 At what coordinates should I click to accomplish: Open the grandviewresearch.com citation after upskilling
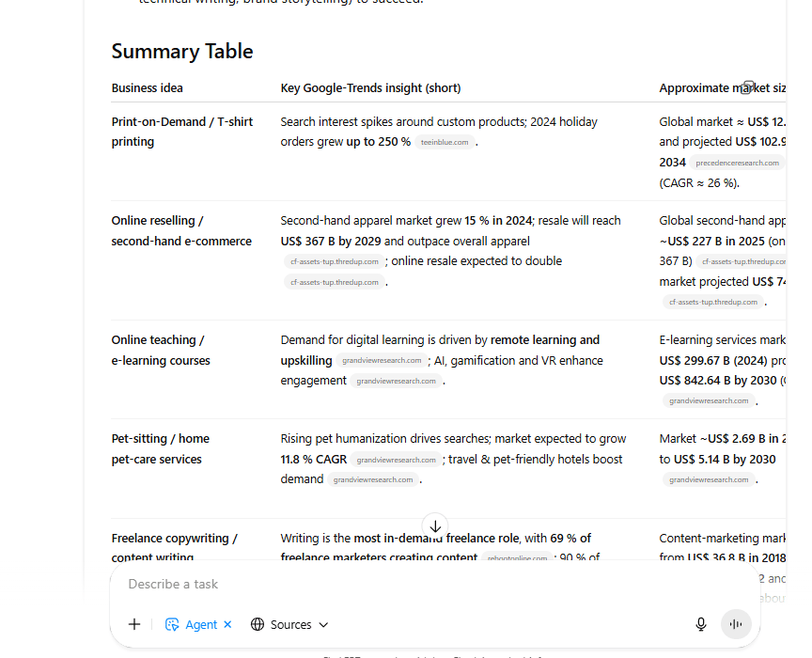[x=382, y=361]
